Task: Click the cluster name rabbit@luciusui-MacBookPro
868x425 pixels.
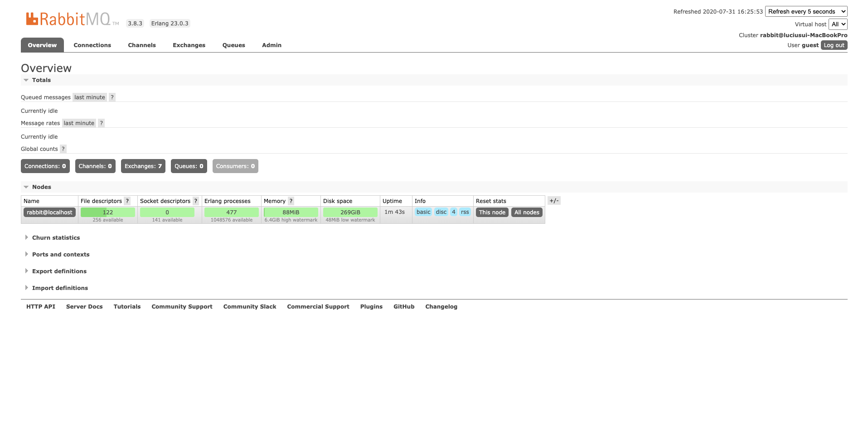Action: coord(804,35)
